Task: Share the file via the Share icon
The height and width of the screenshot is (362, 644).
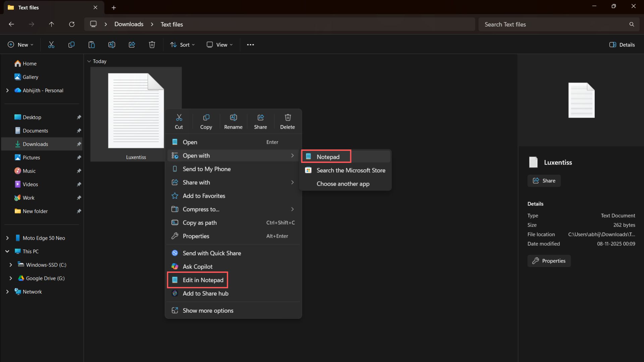Action: tap(261, 121)
